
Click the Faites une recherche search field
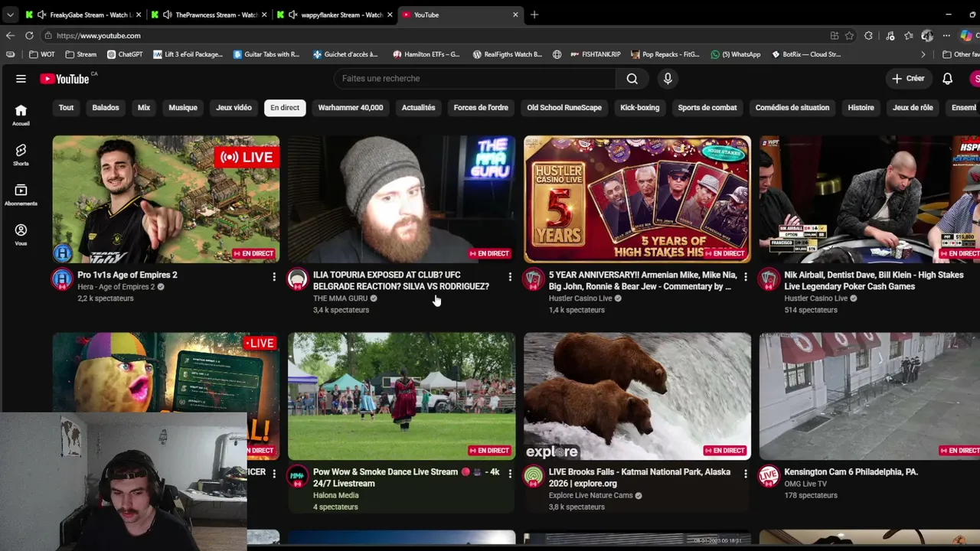[x=475, y=78]
